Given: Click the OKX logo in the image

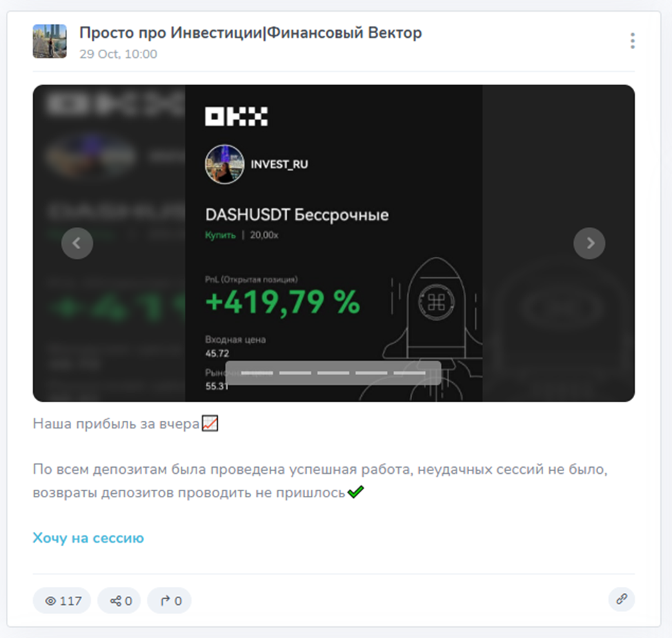Looking at the screenshot, I should (236, 117).
